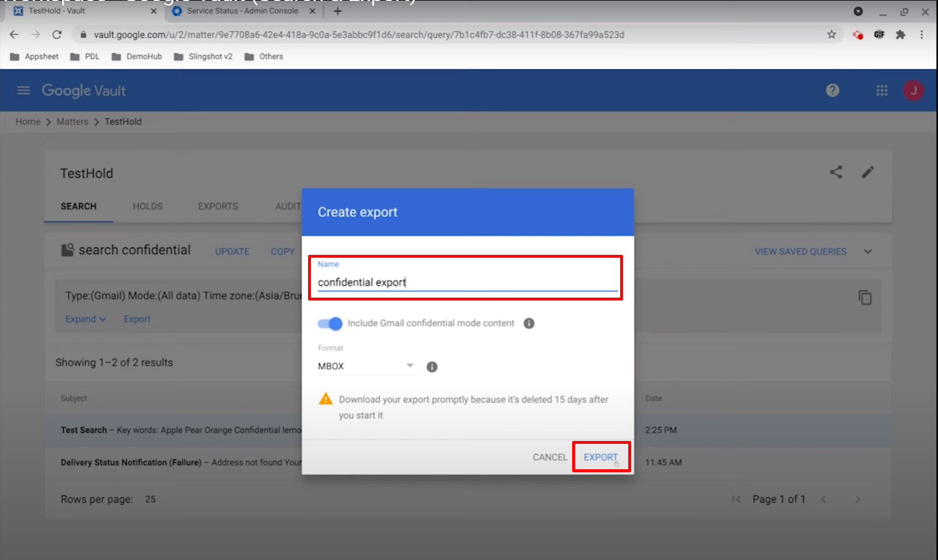Viewport: 938px width, 560px height.
Task: Open the Google apps grid
Action: (881, 90)
